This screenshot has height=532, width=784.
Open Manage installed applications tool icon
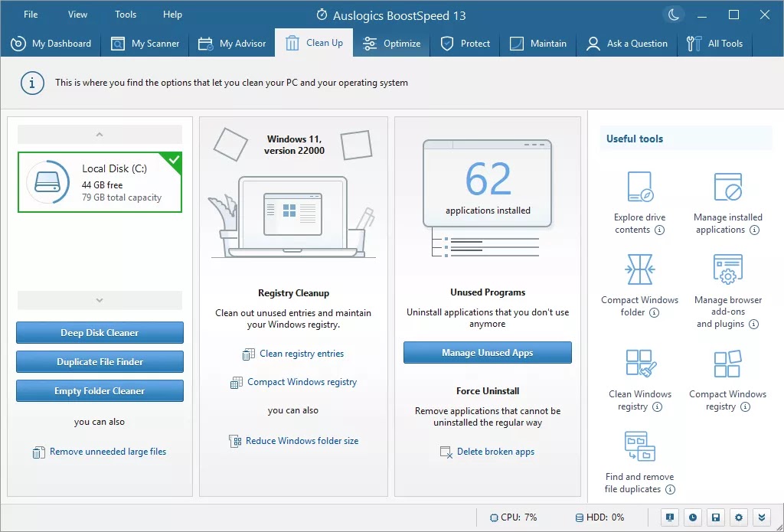click(727, 188)
